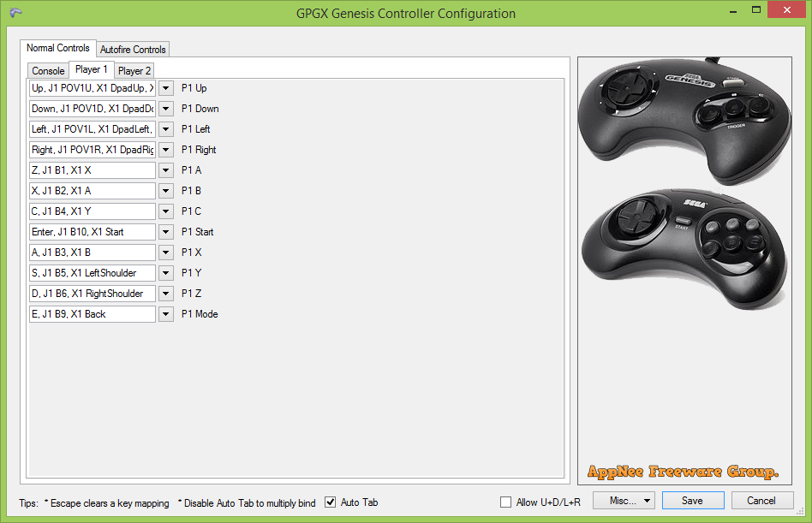Minimize the configuration window
Viewport: 812px width, 523px height.
(733, 11)
